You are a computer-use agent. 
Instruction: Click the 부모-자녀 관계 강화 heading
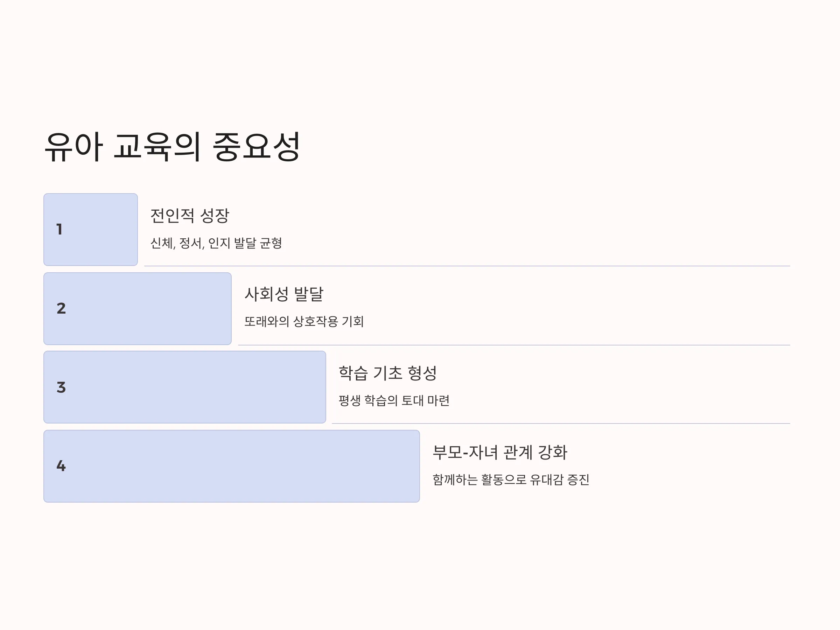pyautogui.click(x=500, y=452)
